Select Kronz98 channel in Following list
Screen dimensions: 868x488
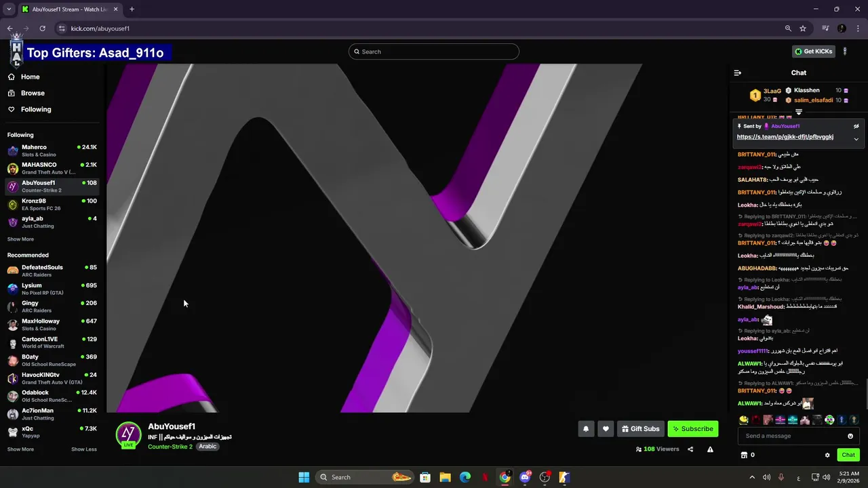pos(52,204)
